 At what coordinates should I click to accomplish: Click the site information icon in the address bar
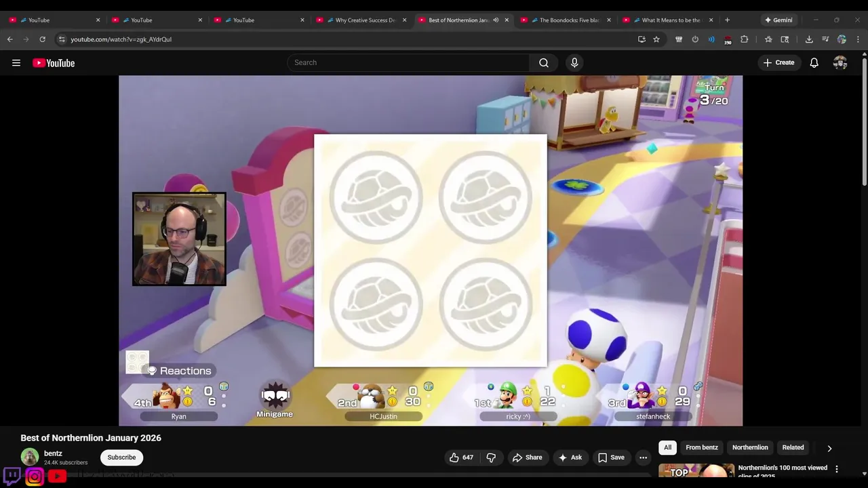coord(62,39)
